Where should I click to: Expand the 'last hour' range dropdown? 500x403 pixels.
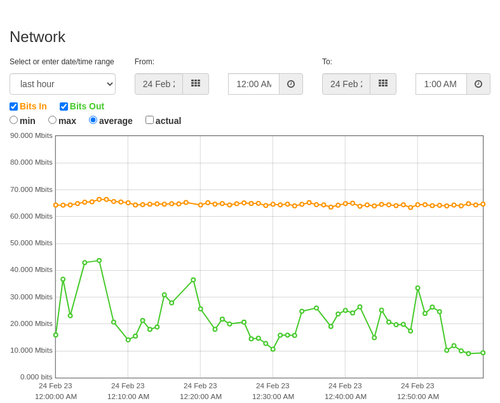(x=63, y=84)
